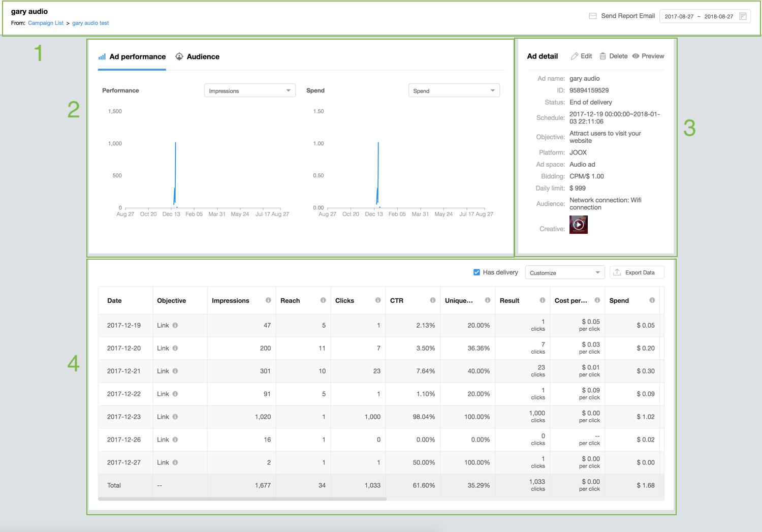Click the End of delivery status text
The height and width of the screenshot is (532, 762).
click(591, 102)
